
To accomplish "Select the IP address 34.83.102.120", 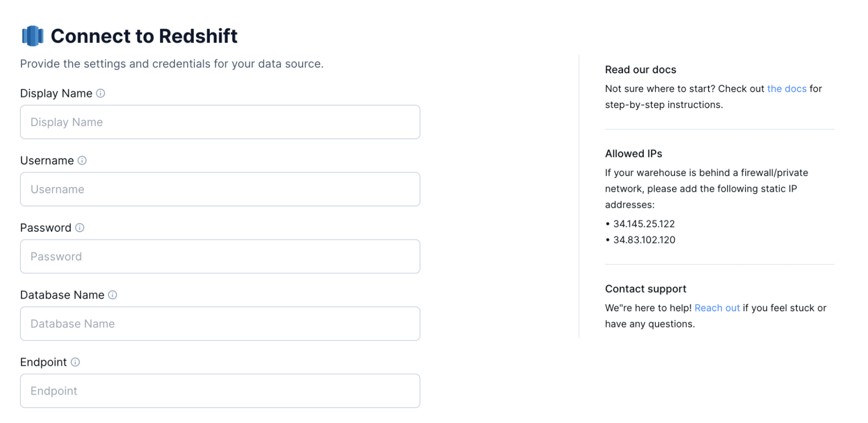I will pos(644,239).
